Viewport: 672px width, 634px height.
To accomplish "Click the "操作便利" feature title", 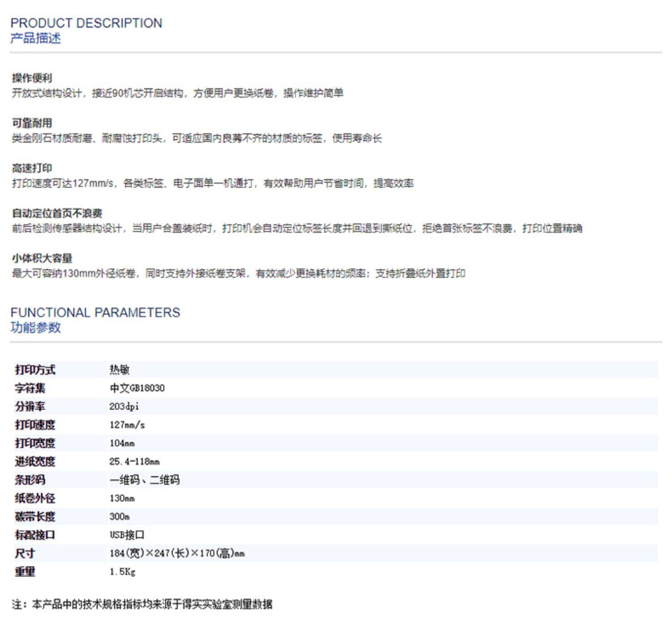I will (x=32, y=78).
